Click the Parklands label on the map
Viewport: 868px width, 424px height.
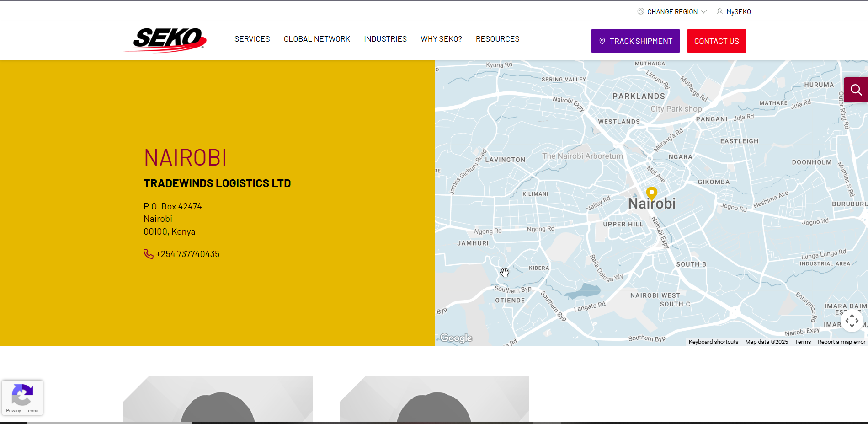coord(639,96)
